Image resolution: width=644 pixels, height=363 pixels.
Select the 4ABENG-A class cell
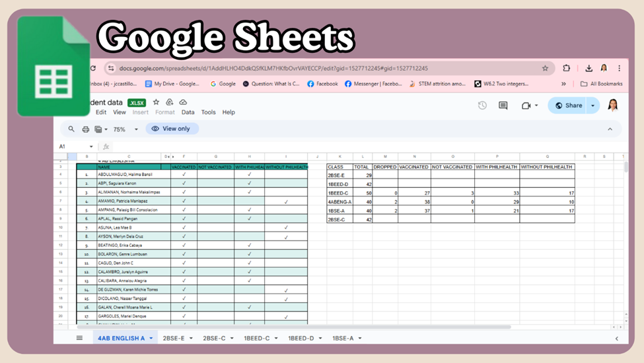340,202
